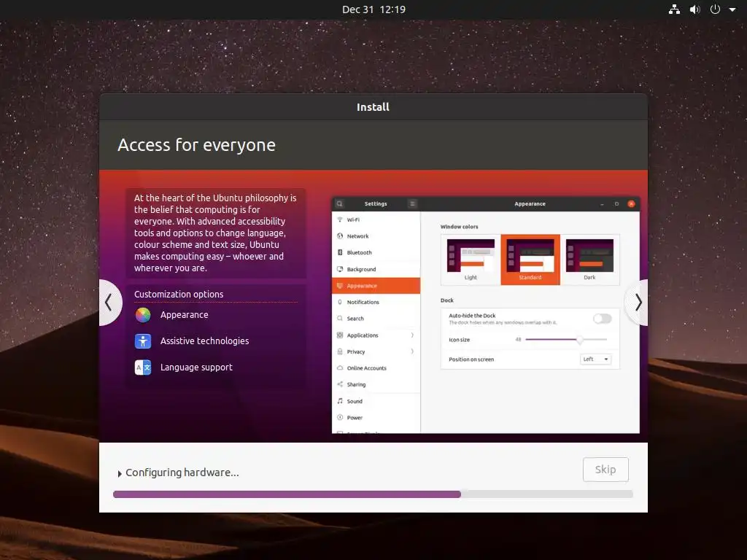Close the Appearance settings window

(631, 204)
